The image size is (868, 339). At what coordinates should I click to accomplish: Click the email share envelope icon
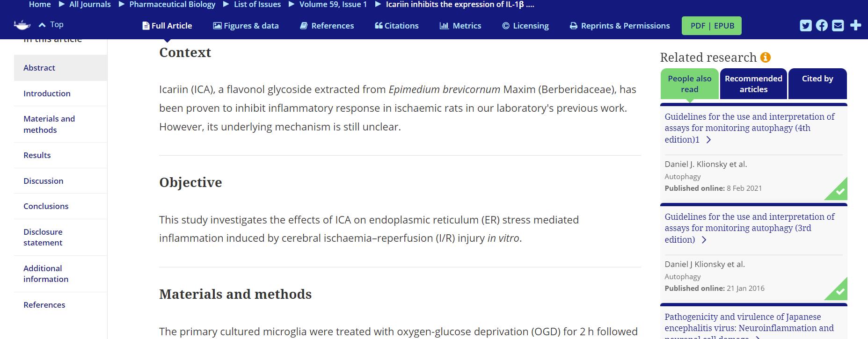click(x=838, y=25)
